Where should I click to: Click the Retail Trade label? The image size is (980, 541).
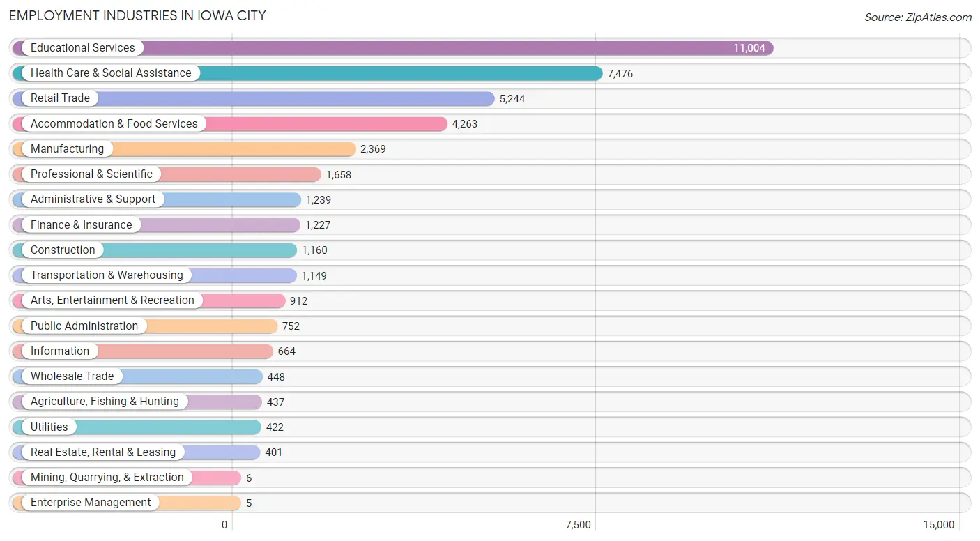(60, 98)
